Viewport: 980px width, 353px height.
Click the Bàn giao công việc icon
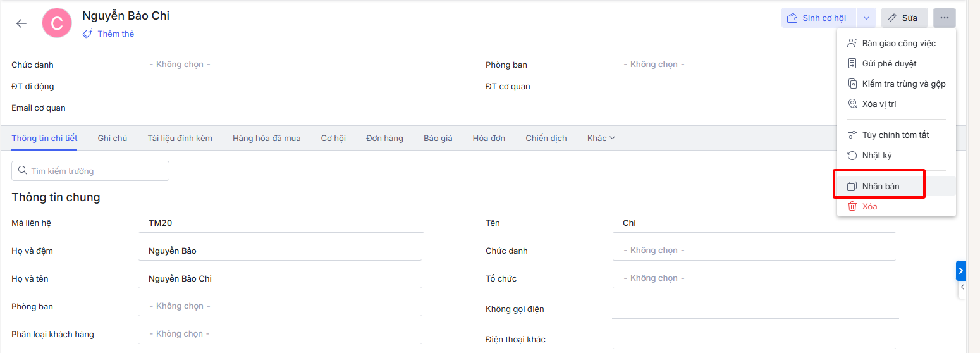pyautogui.click(x=852, y=44)
